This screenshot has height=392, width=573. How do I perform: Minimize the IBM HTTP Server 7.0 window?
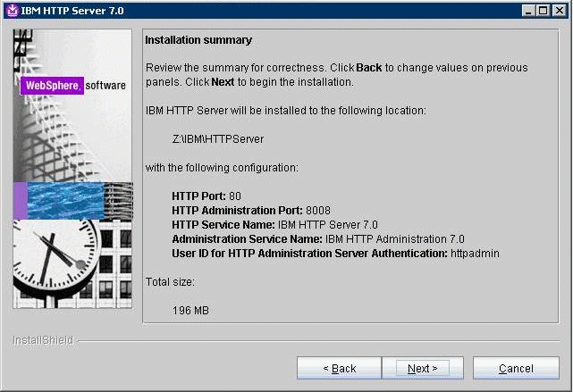point(528,11)
